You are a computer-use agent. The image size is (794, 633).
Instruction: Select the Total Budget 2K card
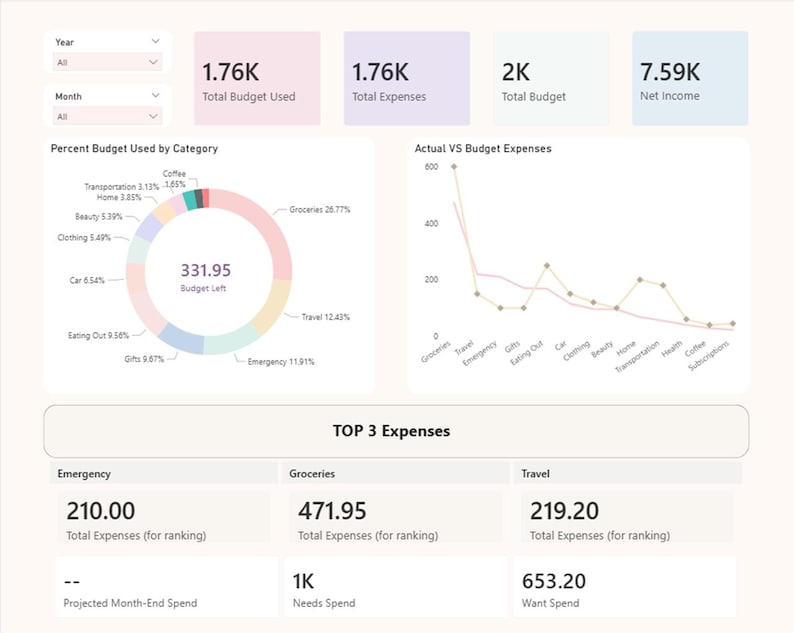click(x=551, y=78)
